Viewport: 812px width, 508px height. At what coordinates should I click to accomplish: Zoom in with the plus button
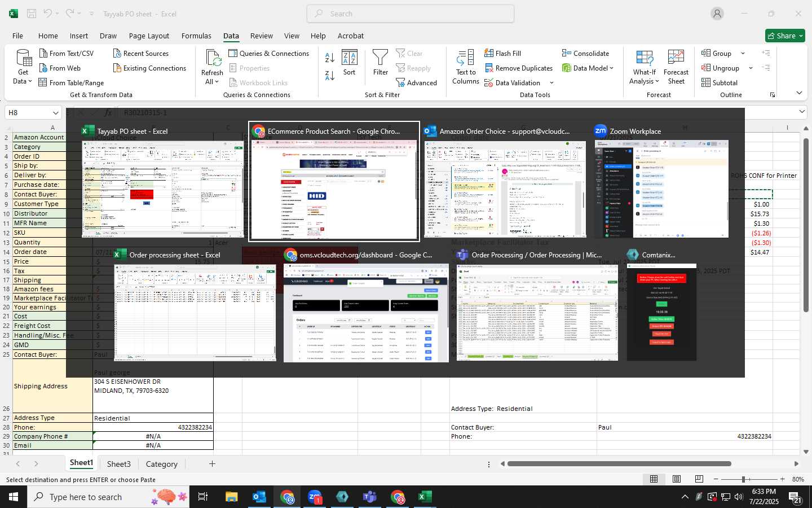(x=782, y=479)
